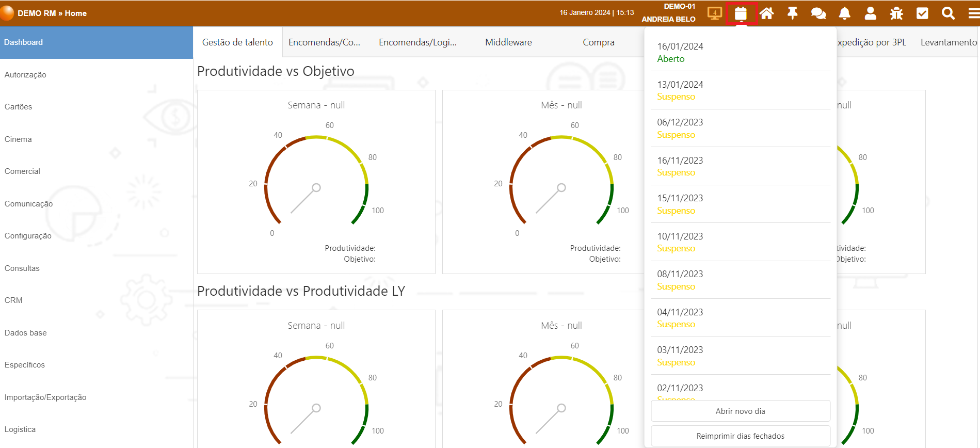Click the DEMO RM » Home breadcrumb
The height and width of the screenshot is (448, 980).
point(52,13)
